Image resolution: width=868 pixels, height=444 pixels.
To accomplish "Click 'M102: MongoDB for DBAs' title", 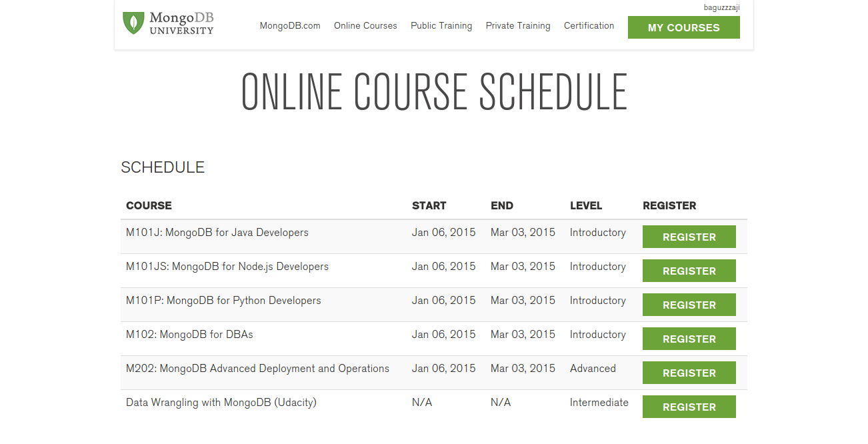I will click(x=189, y=335).
